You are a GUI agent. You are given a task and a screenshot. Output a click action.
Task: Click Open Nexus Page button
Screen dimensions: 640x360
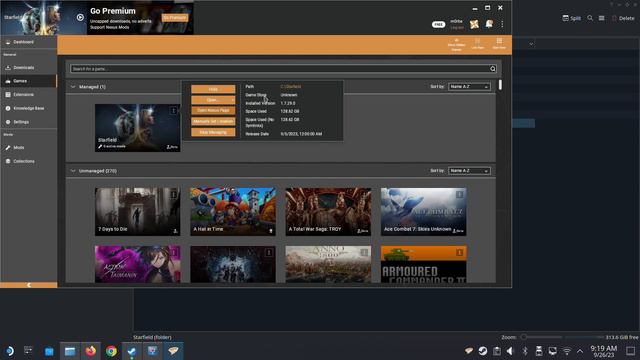point(213,111)
